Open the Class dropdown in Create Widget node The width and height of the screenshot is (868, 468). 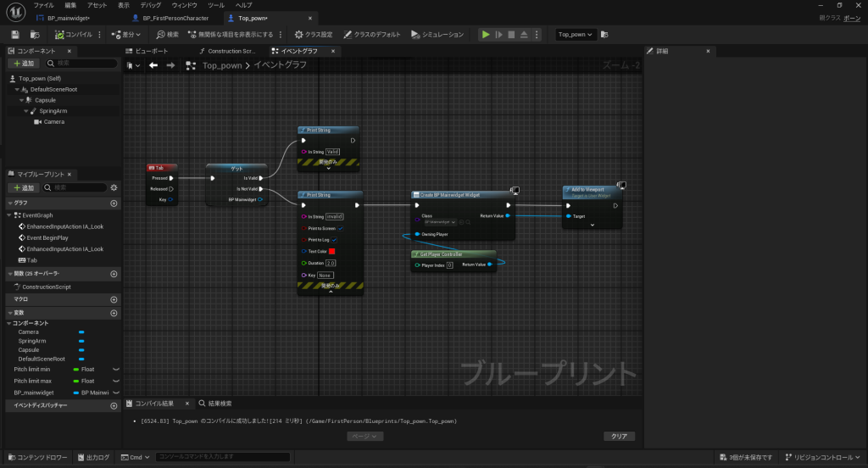pyautogui.click(x=440, y=222)
